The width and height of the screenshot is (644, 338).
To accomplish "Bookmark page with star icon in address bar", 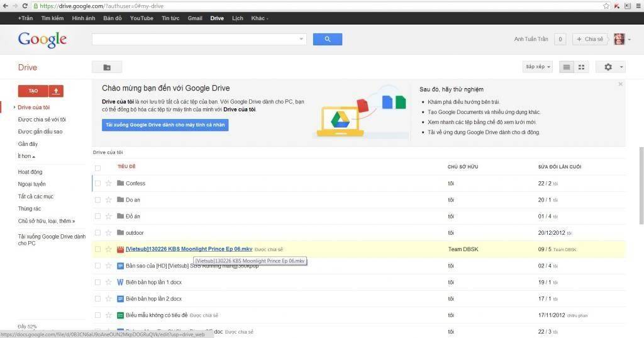I will point(606,6).
